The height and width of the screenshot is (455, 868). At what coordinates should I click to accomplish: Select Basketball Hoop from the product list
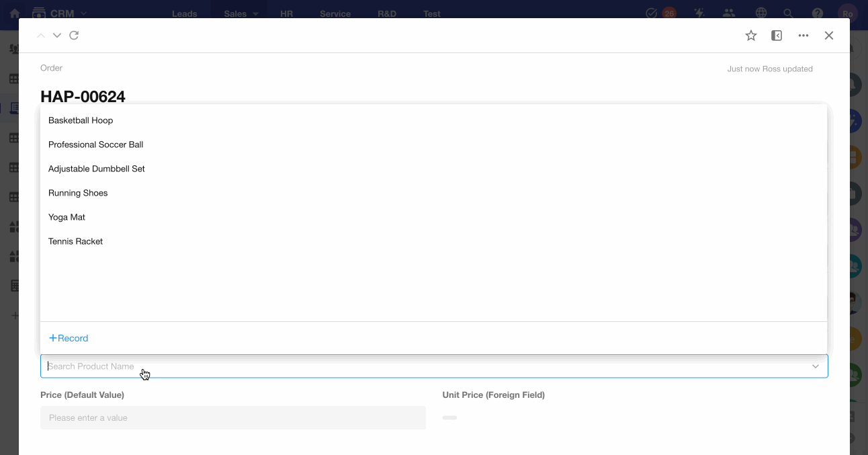click(81, 120)
